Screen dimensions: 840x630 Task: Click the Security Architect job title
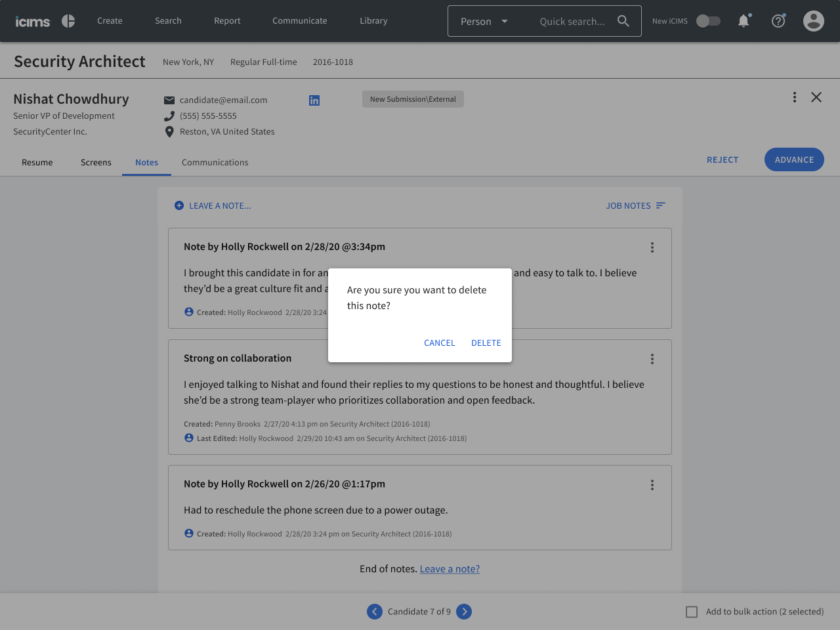(x=79, y=62)
